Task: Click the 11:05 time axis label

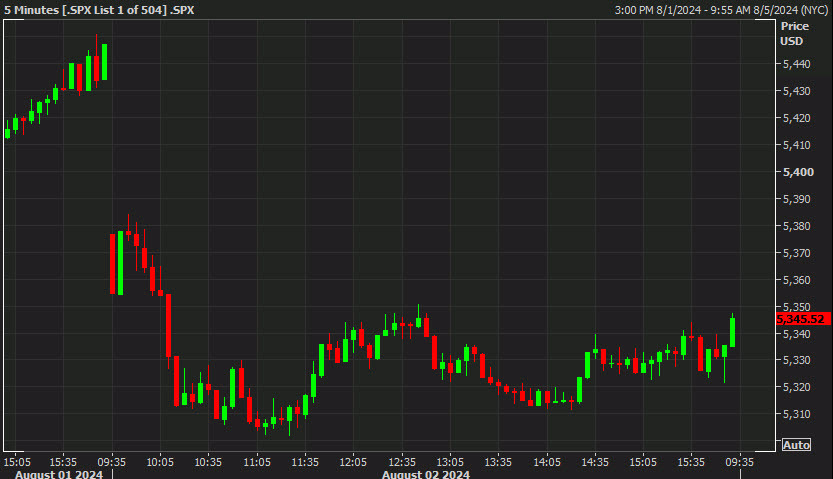Action: [257, 462]
